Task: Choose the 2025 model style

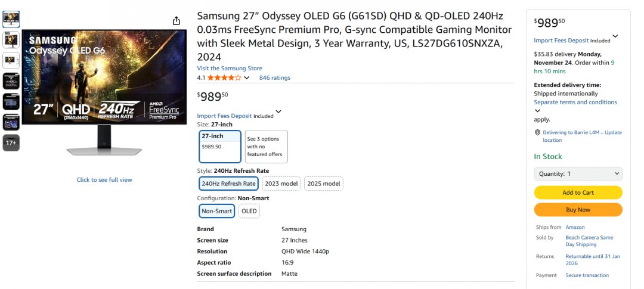Action: 324,184
